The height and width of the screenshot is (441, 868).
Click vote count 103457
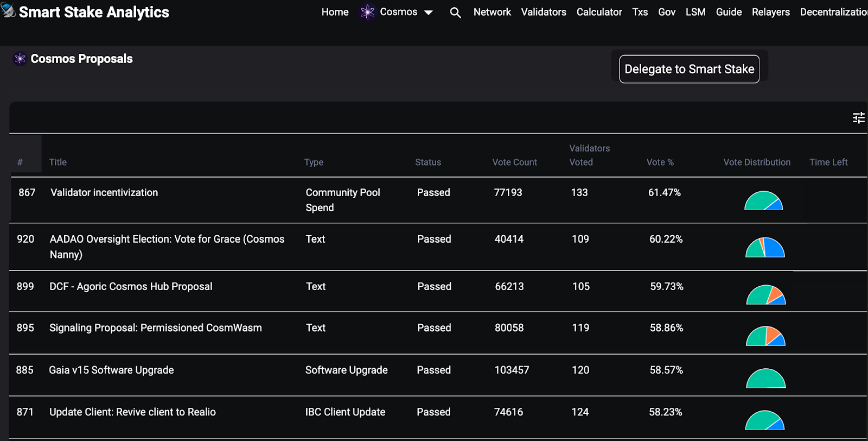[512, 370]
